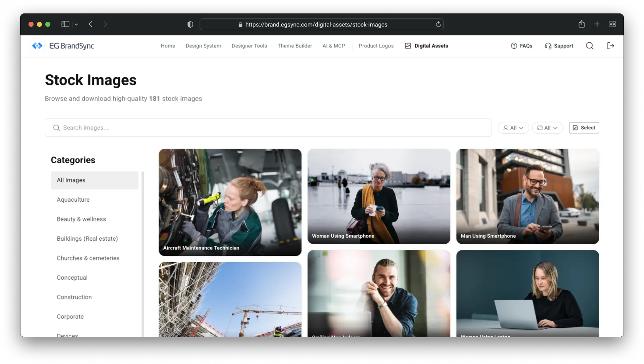Select the Corporate category
The image size is (644, 364).
(x=95, y=317)
